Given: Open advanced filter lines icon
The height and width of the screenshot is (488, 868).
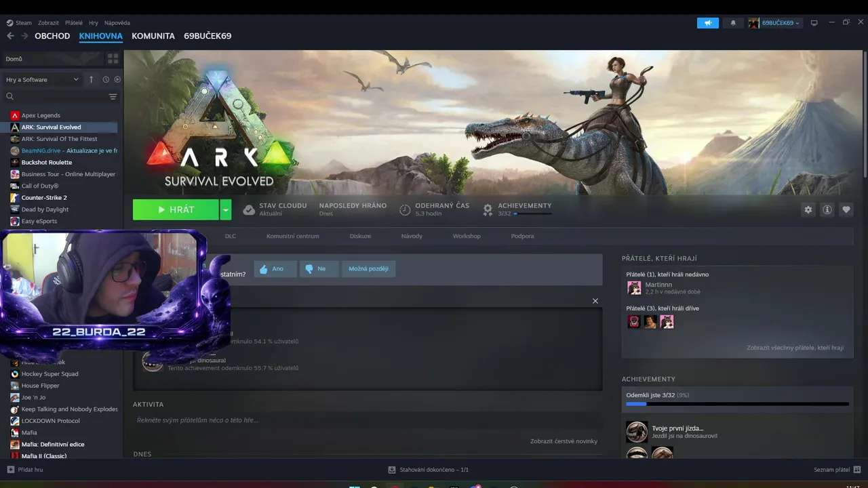Looking at the screenshot, I should click(x=113, y=97).
